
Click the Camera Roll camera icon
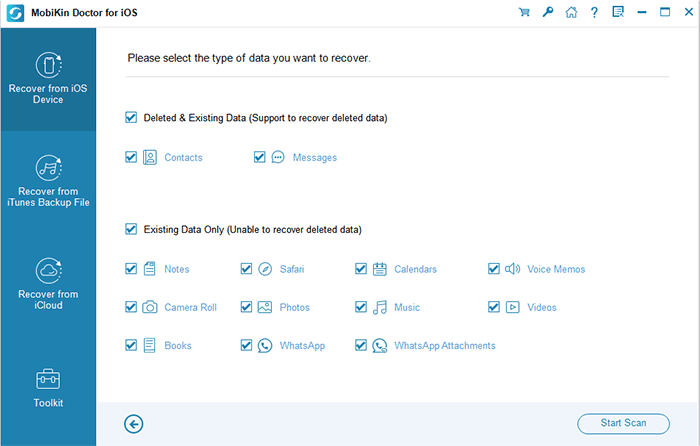(150, 307)
